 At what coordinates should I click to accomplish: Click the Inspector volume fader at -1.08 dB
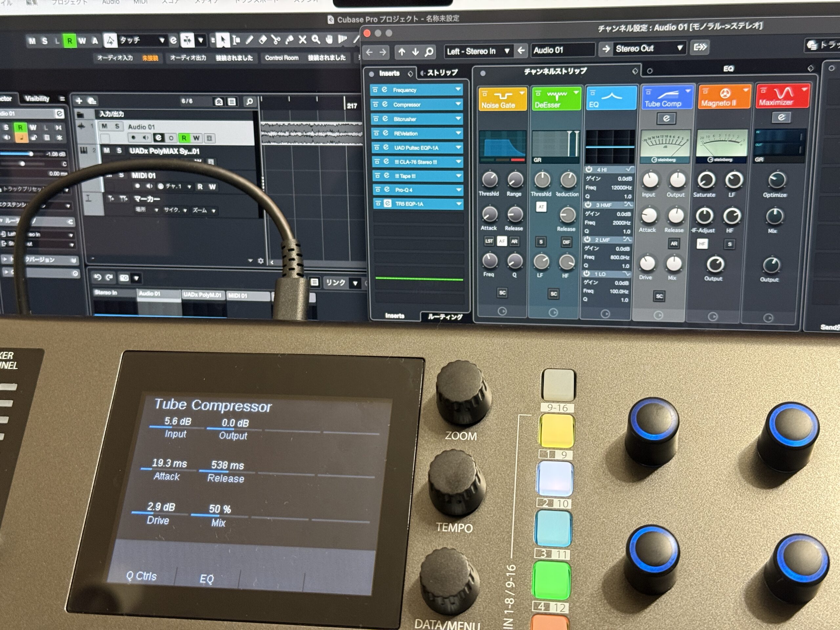31,154
